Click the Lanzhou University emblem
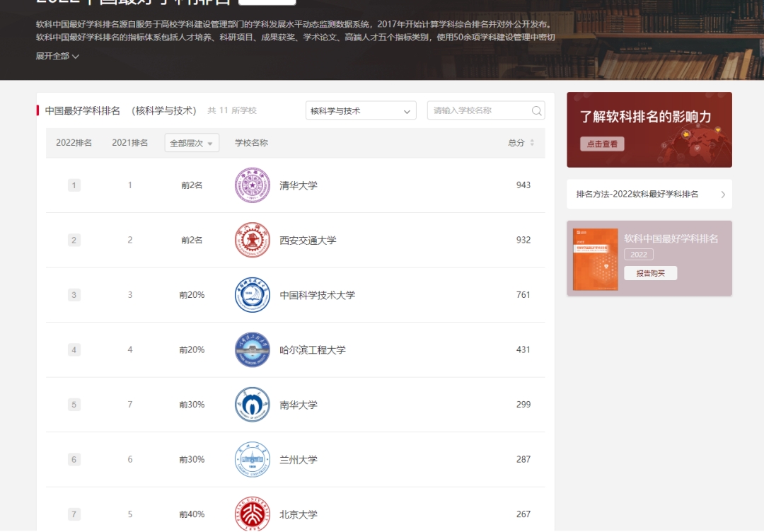Screen dimensions: 764x532 click(x=253, y=460)
